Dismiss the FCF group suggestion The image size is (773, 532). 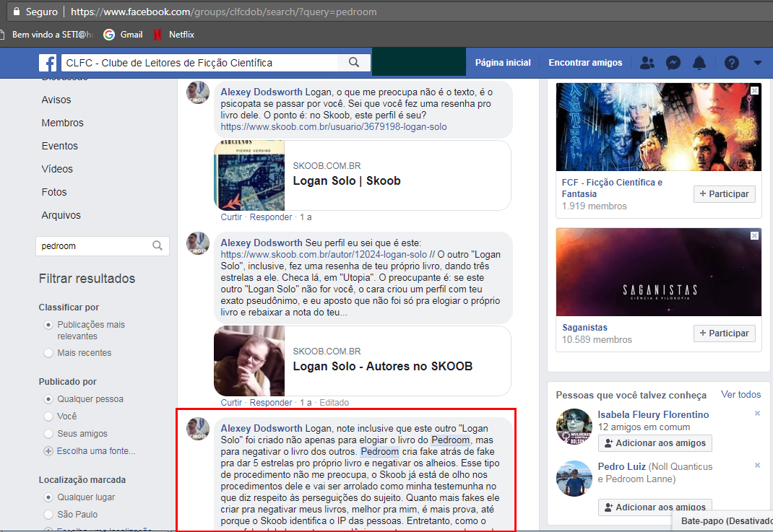pos(755,91)
